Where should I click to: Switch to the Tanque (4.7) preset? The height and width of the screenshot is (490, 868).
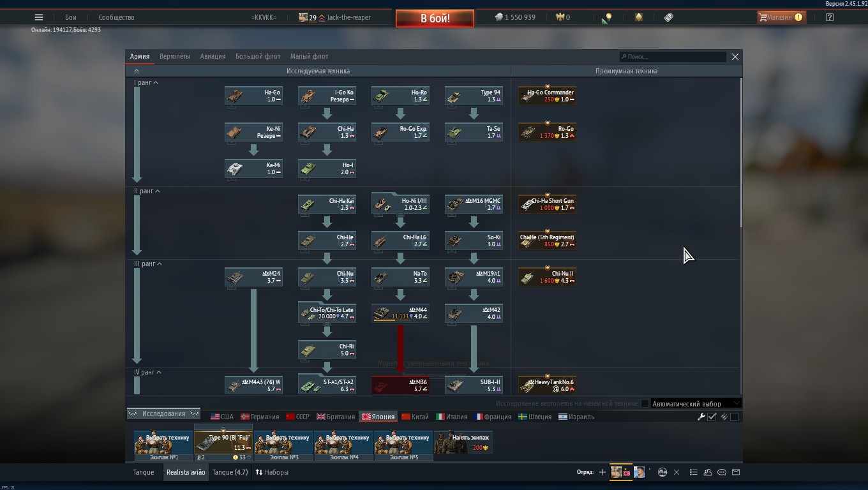pyautogui.click(x=230, y=472)
